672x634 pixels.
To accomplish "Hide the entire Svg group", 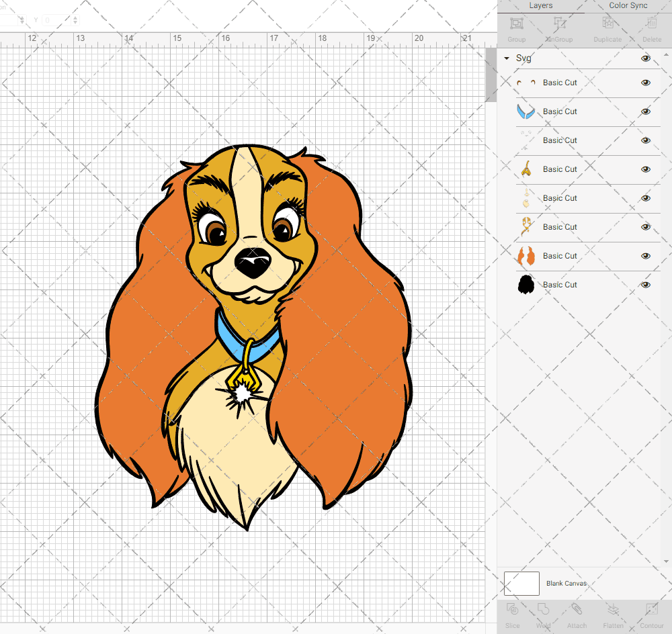I will pyautogui.click(x=645, y=58).
